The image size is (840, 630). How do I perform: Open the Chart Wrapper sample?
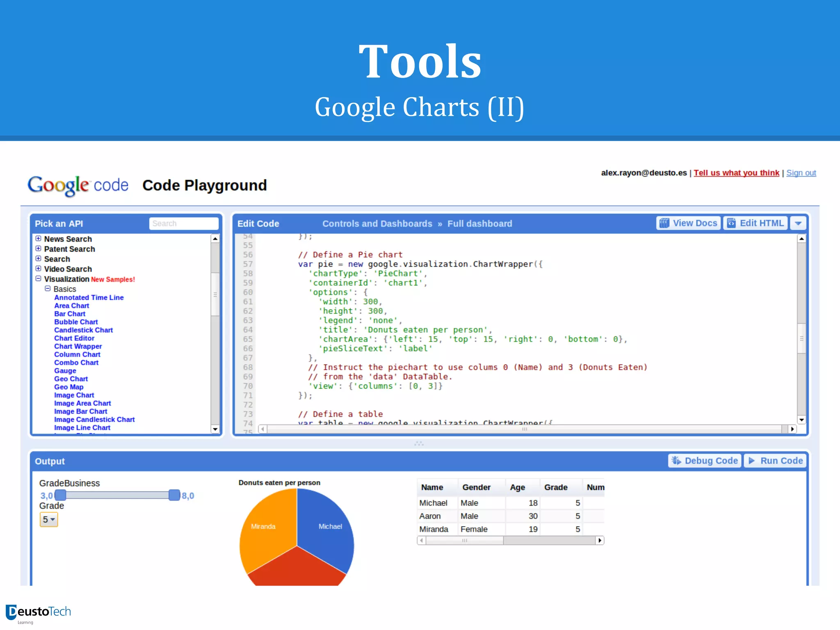point(78,347)
